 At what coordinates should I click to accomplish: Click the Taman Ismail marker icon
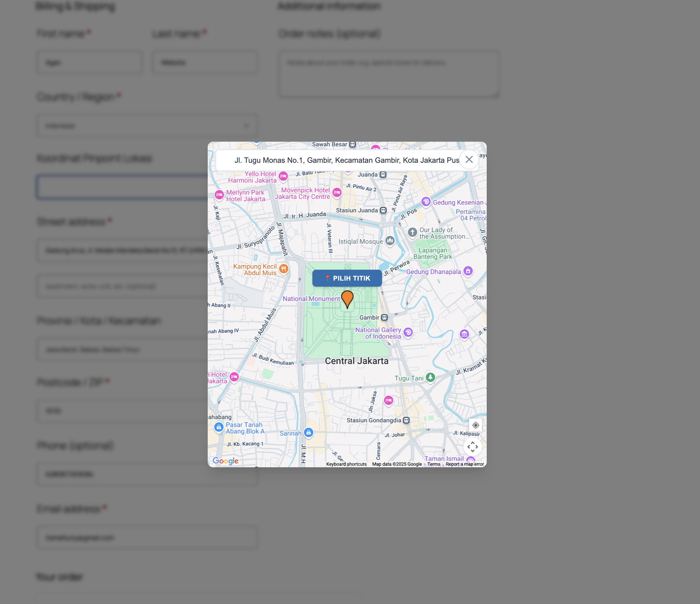point(471,461)
